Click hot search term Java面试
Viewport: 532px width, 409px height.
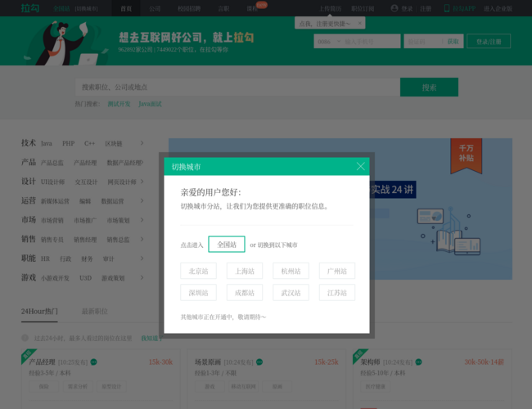point(150,104)
